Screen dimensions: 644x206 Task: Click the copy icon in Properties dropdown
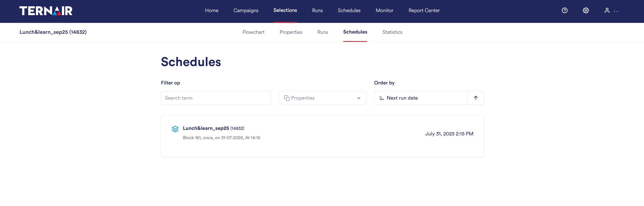point(287,98)
